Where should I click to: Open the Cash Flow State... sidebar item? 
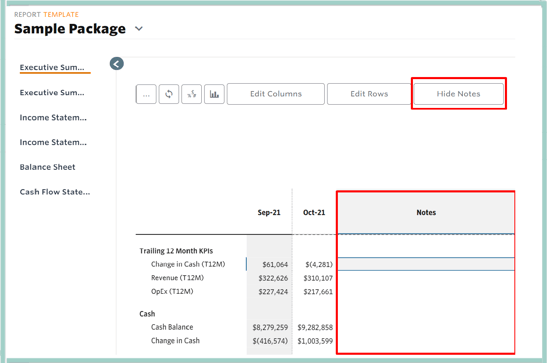pyautogui.click(x=55, y=192)
